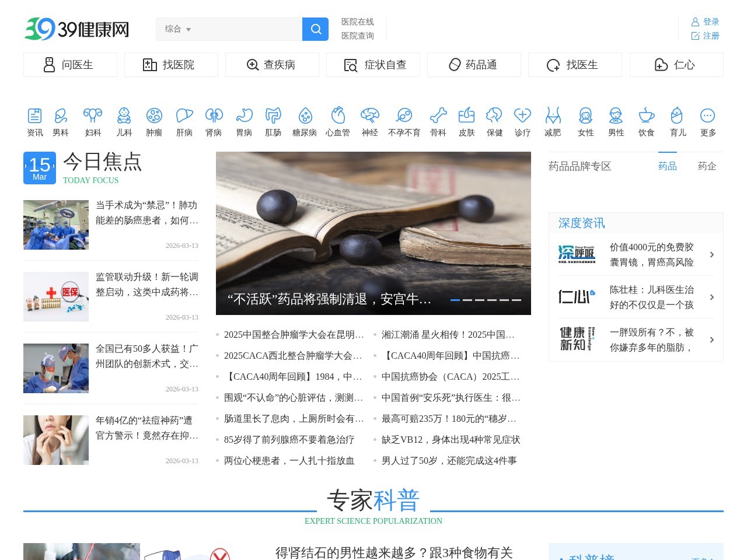Expand the 深呼吸 胃镜 article chevron
Viewport: 747px width, 560px height.
click(711, 255)
